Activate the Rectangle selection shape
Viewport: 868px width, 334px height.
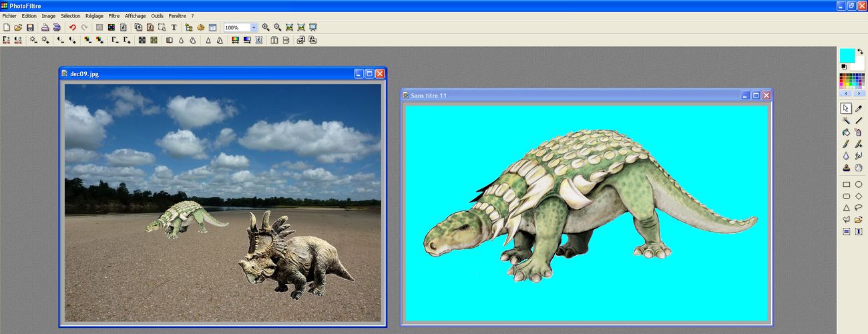point(846,184)
